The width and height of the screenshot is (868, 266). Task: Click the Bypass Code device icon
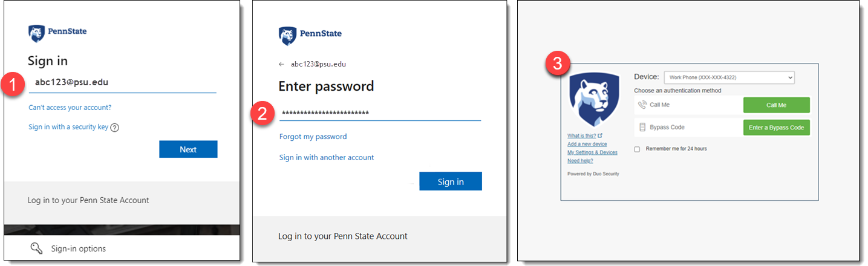tap(642, 127)
